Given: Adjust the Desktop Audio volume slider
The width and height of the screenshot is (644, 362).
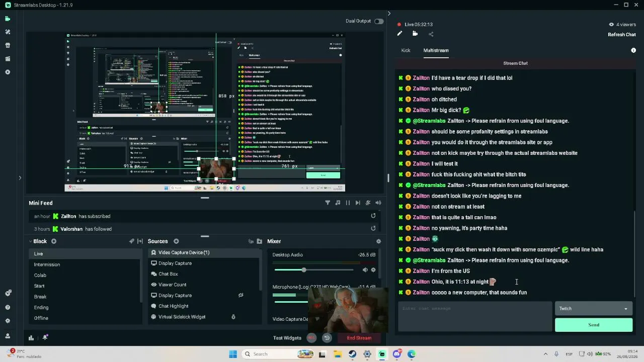Looking at the screenshot, I should 314,270.
